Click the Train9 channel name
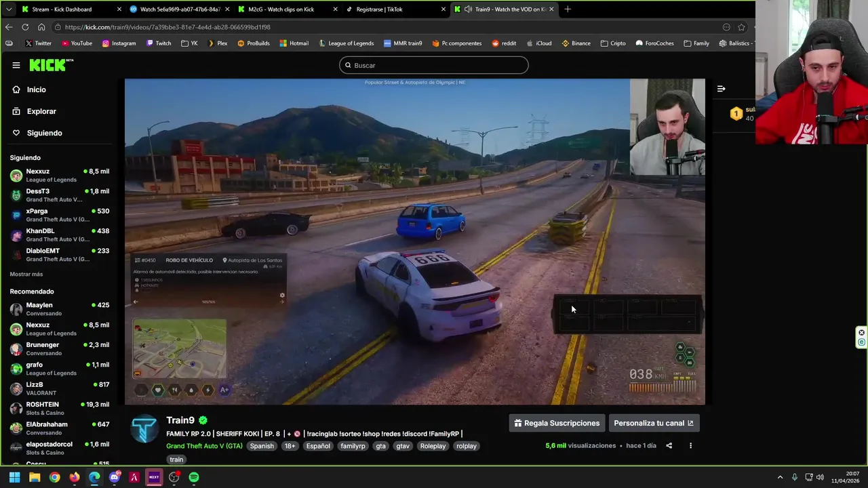Screen dimensions: 868x488 180,420
